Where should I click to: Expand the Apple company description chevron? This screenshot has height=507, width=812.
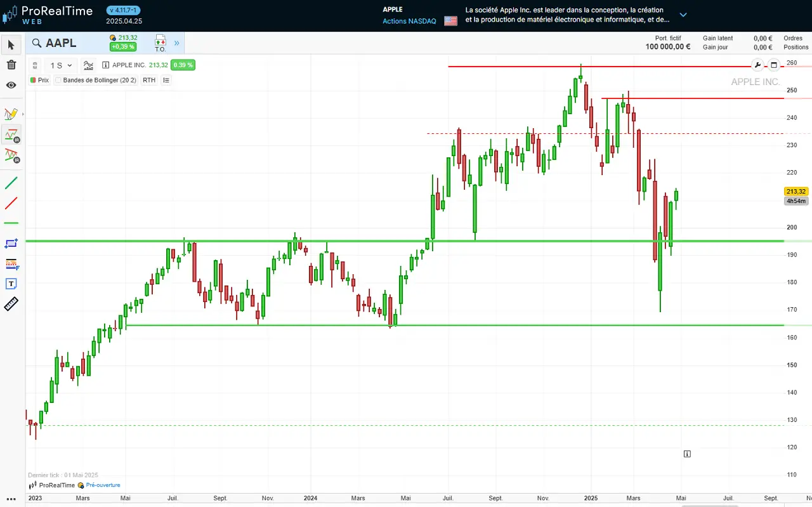point(683,15)
